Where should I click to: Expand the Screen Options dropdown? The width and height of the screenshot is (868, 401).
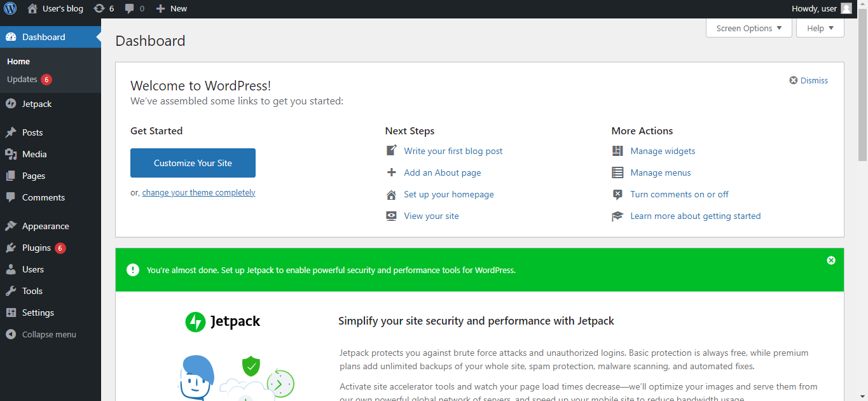749,28
